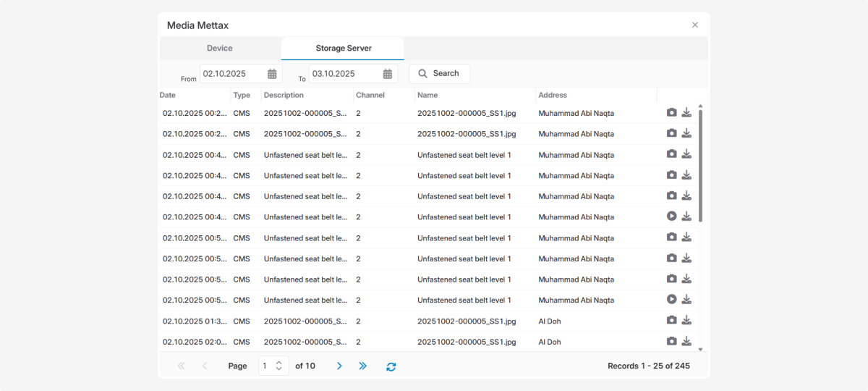
Task: Click the vertical scrollbar of table
Action: (700, 167)
